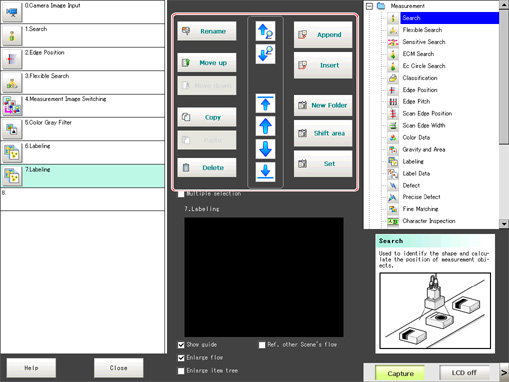Click Classification icon in item tree
509x382 pixels.
point(393,78)
